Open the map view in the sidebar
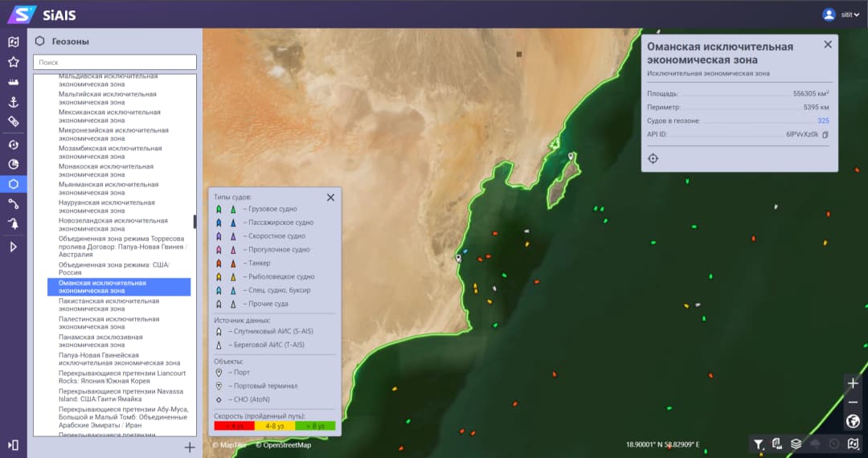The width and height of the screenshot is (868, 458). coord(13,42)
